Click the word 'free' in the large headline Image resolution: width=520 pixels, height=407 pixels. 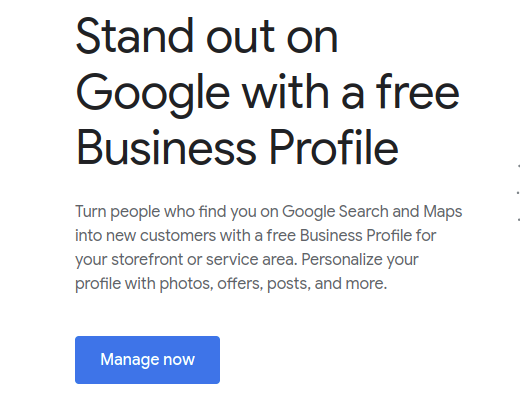[418, 92]
